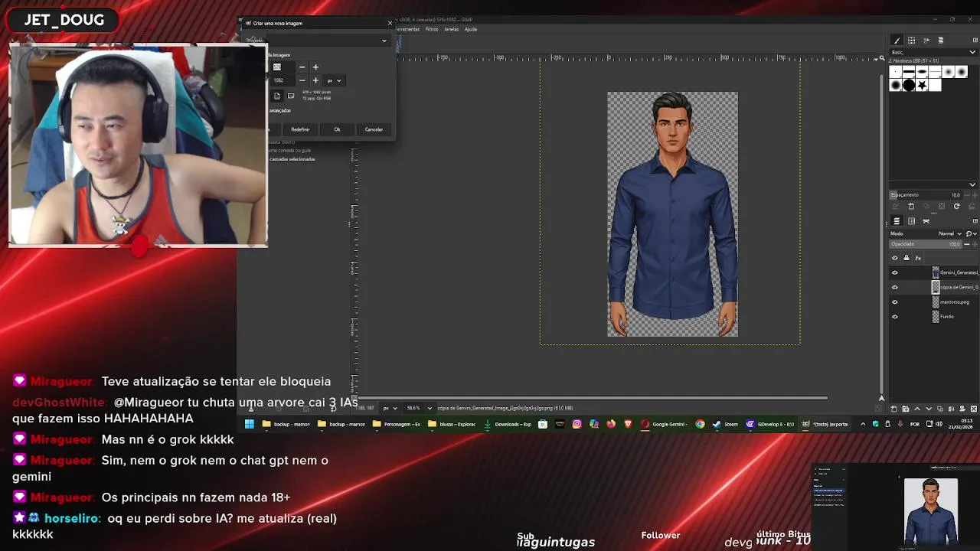The width and height of the screenshot is (980, 551).
Task: Hide the Fundo layer eye
Action: coord(894,317)
